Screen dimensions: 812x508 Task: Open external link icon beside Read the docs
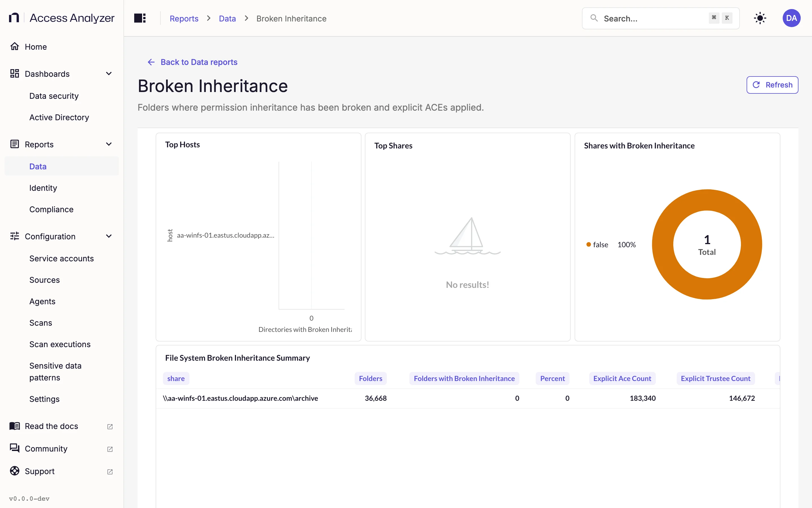click(110, 426)
